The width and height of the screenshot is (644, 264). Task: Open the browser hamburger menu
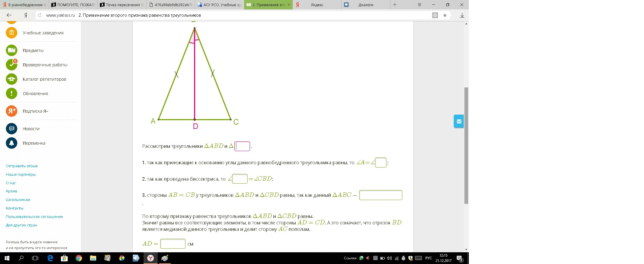420,5
